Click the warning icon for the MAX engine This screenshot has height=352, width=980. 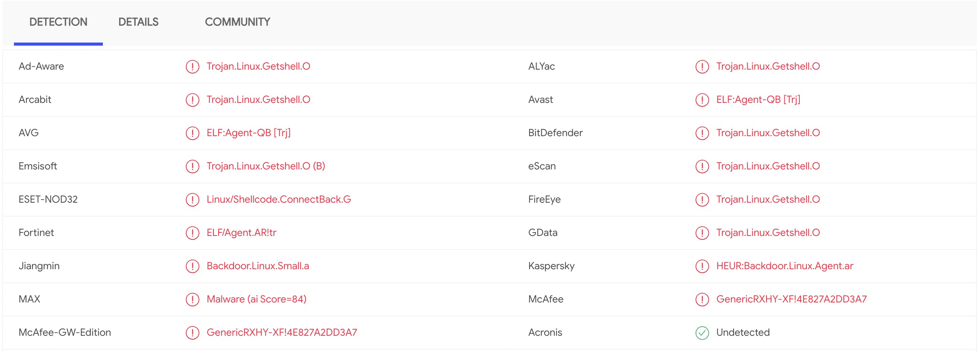(x=192, y=299)
